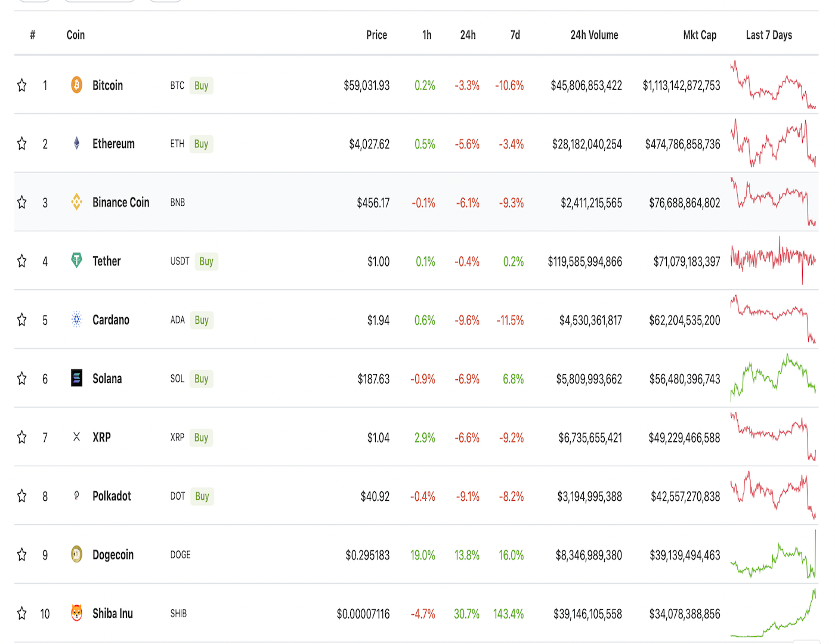Click the Buy button for Tether
Screen dimensions: 835x644
[x=206, y=261]
